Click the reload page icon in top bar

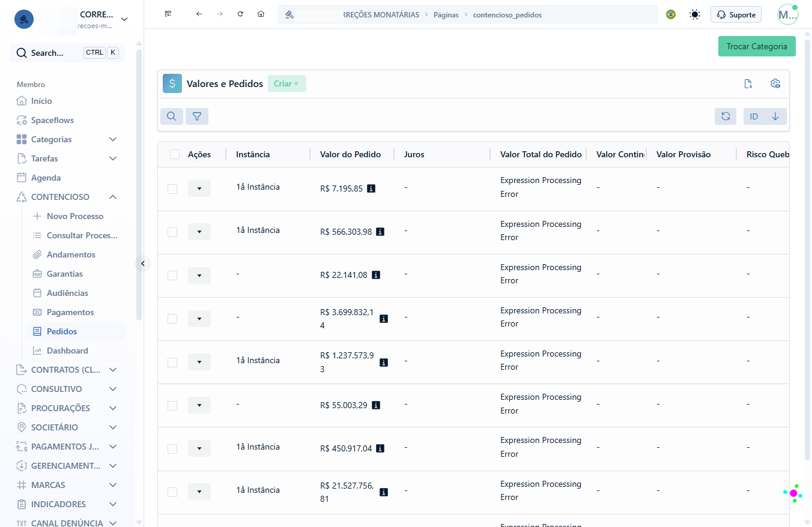pos(240,14)
